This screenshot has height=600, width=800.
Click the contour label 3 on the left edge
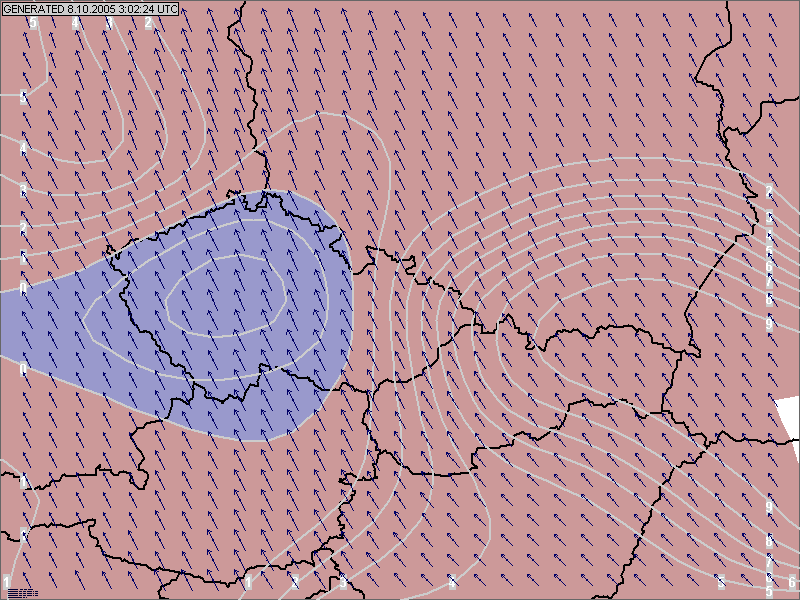(x=23, y=189)
